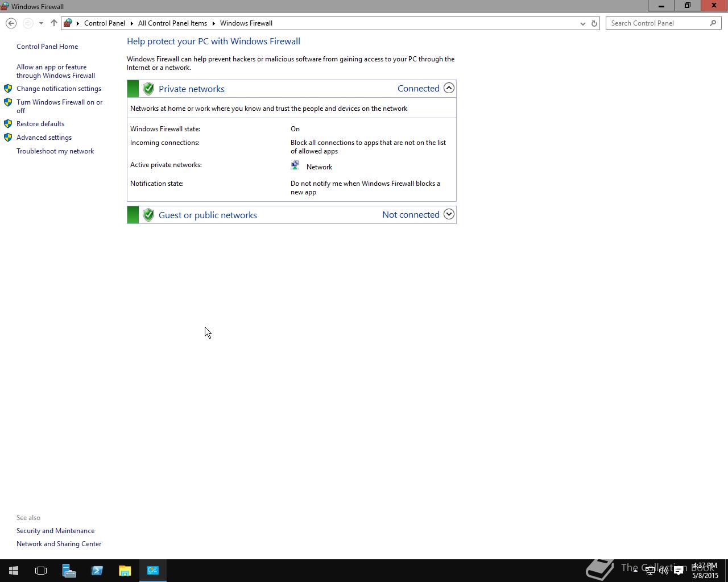Click the taskbar clock and date
This screenshot has width=728, height=582.
click(705, 571)
